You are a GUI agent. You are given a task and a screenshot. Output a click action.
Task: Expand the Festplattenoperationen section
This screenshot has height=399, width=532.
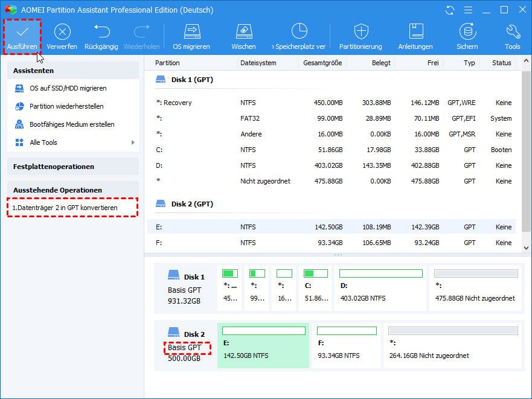click(x=73, y=167)
